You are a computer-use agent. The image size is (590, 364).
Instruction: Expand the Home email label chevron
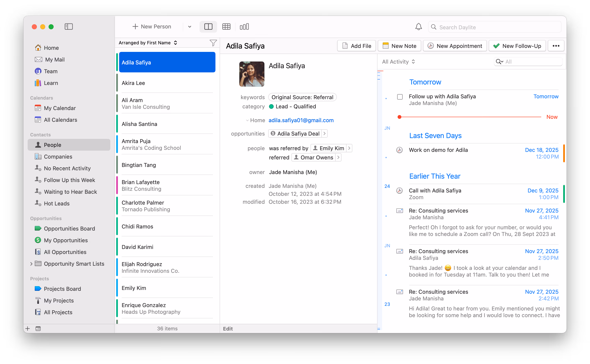click(x=247, y=120)
